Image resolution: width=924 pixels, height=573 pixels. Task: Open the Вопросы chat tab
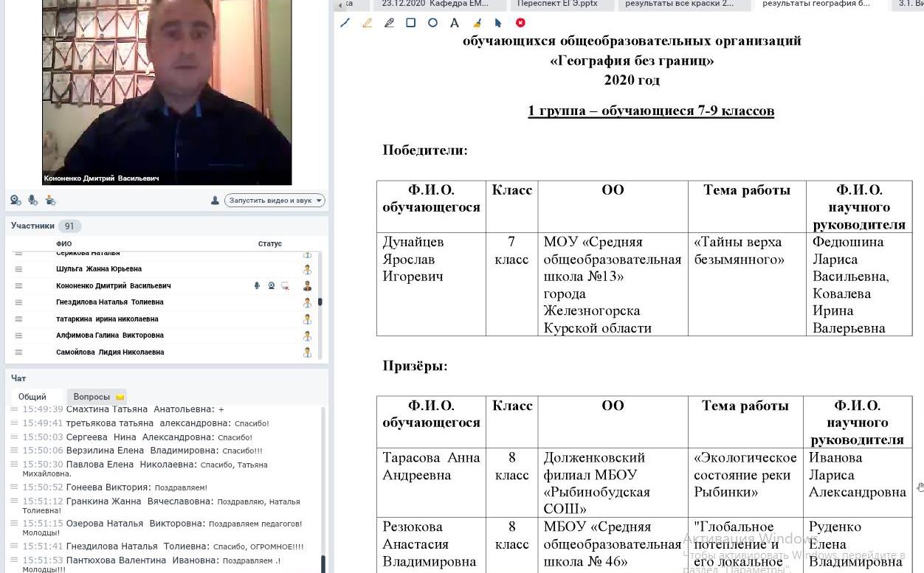pyautogui.click(x=97, y=397)
